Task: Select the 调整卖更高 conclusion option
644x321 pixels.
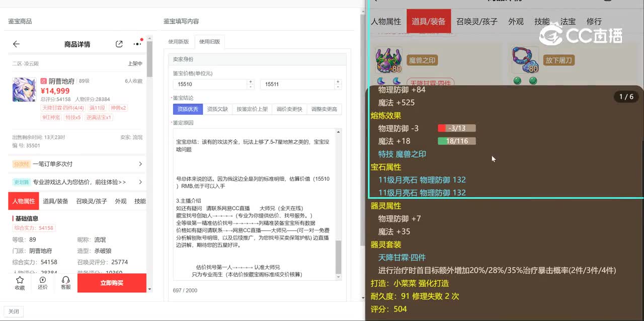Action: click(x=324, y=109)
